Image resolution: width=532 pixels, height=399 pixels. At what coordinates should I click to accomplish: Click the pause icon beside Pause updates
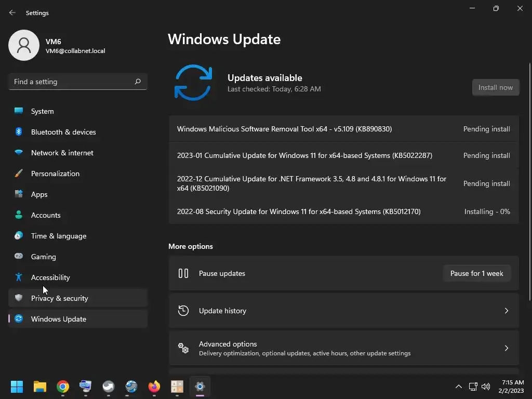click(x=183, y=273)
